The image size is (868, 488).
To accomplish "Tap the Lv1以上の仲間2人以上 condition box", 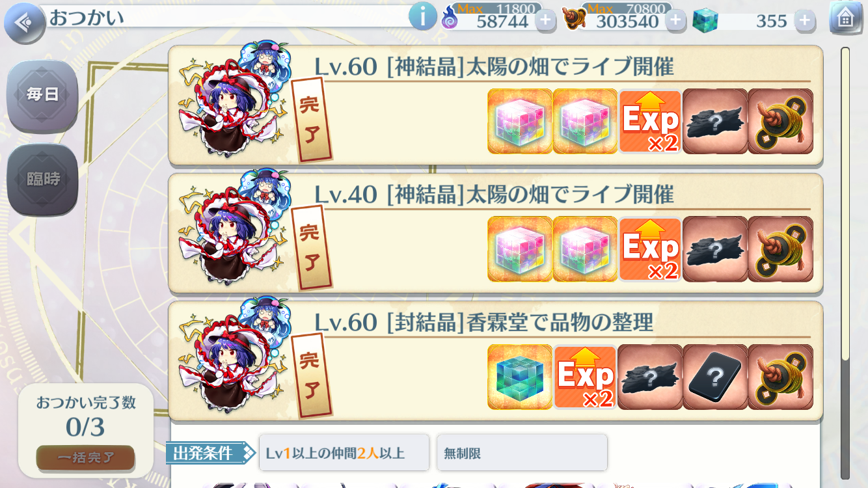I will 344,453.
